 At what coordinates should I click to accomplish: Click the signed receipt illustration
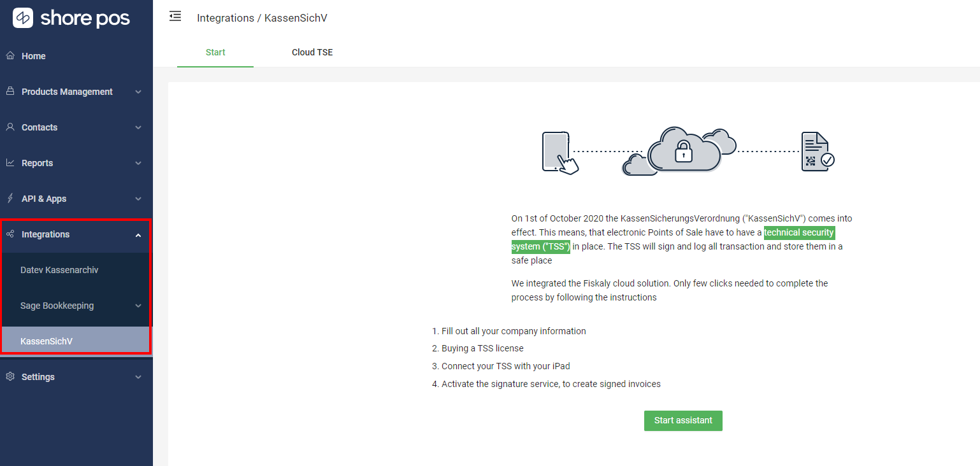pos(818,152)
